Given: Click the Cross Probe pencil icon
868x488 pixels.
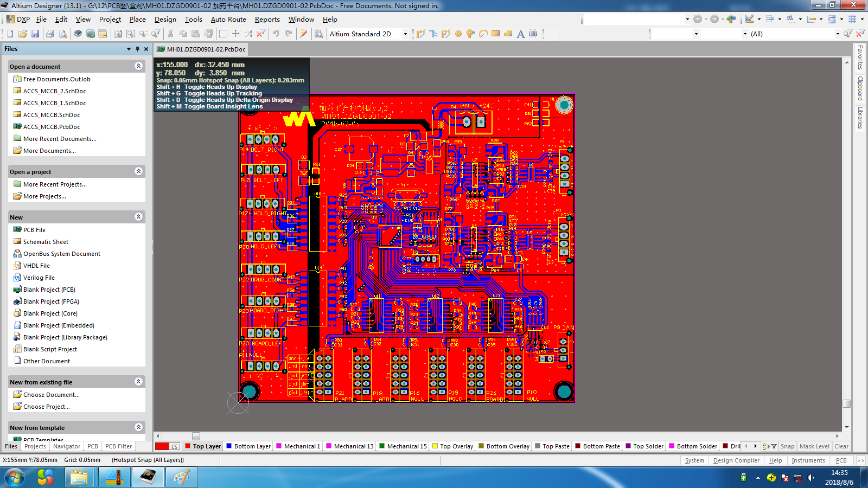Looking at the screenshot, I should point(304,34).
